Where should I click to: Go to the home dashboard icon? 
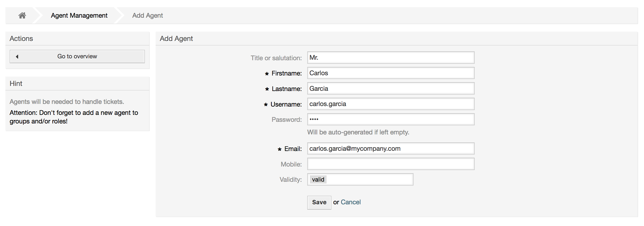pyautogui.click(x=22, y=16)
